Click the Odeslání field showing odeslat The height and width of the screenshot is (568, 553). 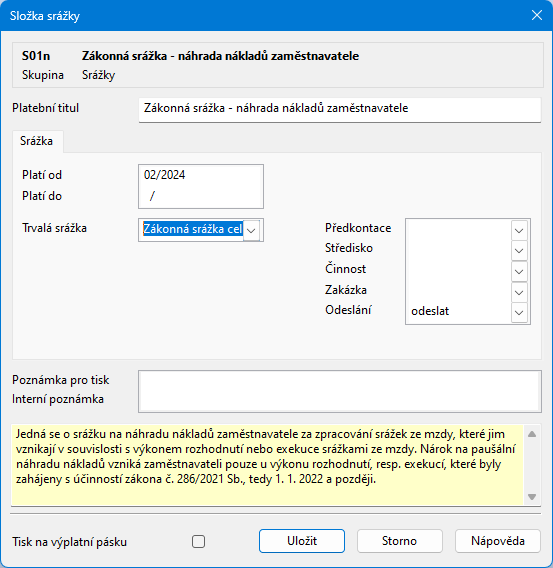click(x=459, y=312)
